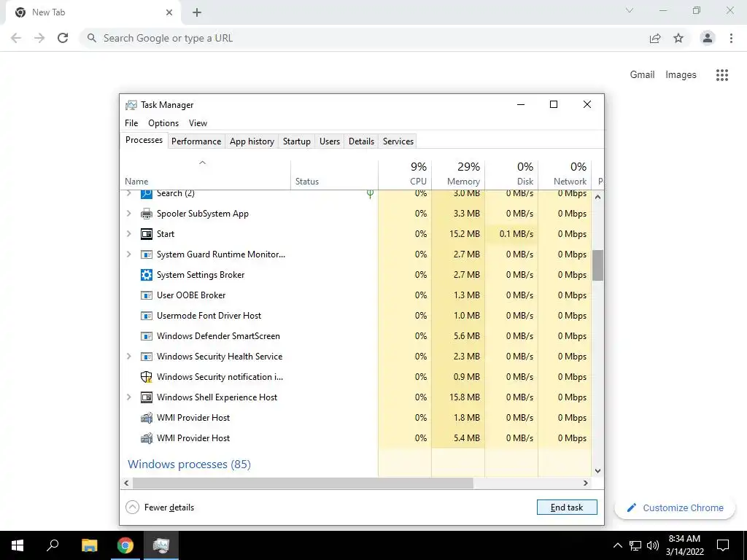Sort by the Disk column header
This screenshot has width=747, height=560.
(x=511, y=174)
